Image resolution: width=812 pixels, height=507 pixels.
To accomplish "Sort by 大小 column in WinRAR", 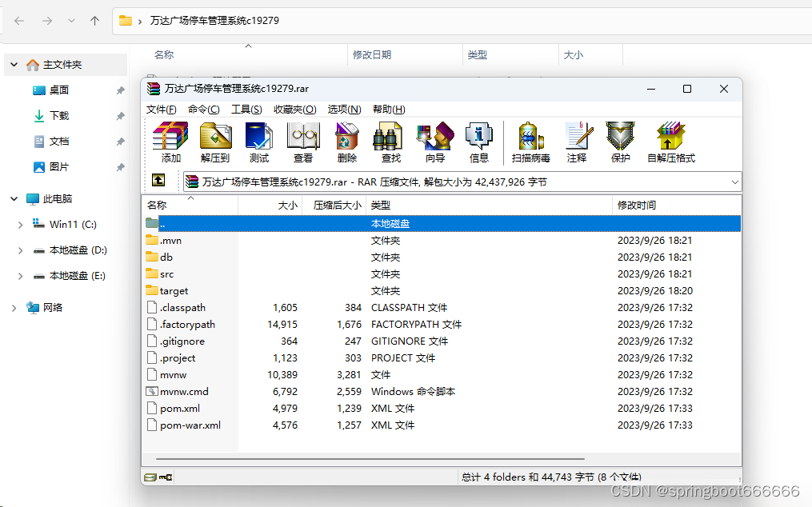I will tap(270, 205).
